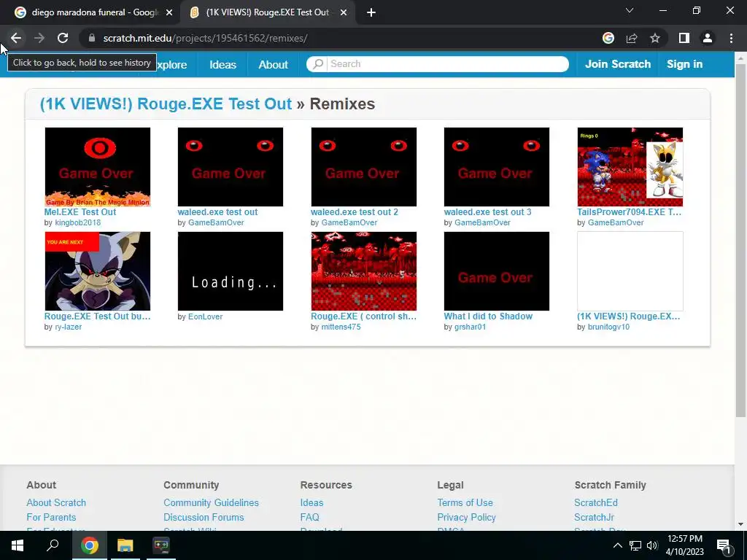
Task: Open a new tab with plus button
Action: [371, 12]
